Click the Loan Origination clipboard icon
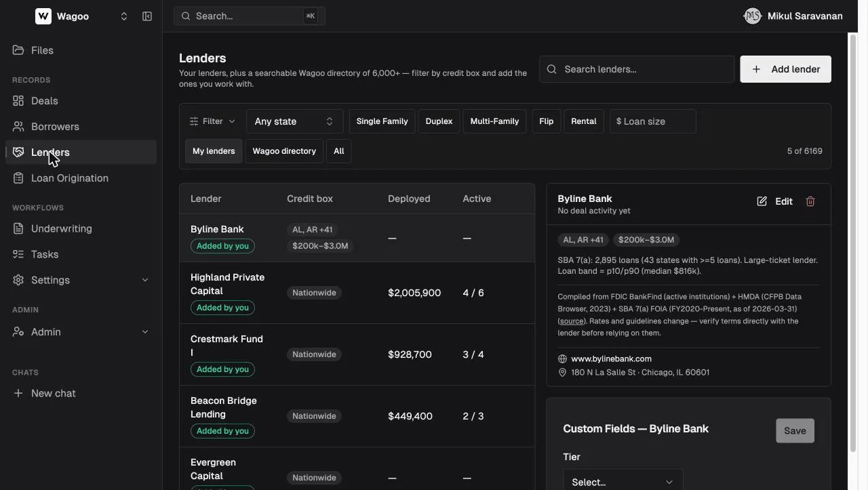Image resolution: width=868 pixels, height=490 pixels. [x=18, y=178]
